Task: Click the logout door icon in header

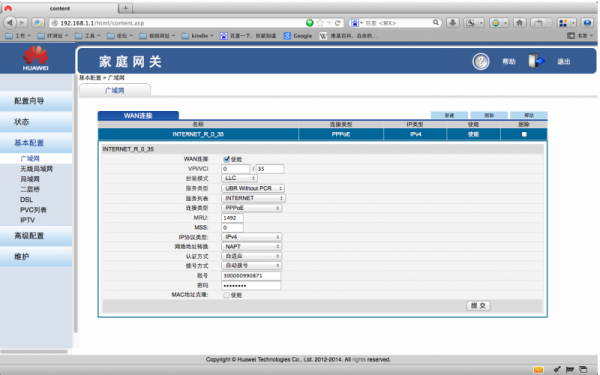Action: click(x=536, y=61)
